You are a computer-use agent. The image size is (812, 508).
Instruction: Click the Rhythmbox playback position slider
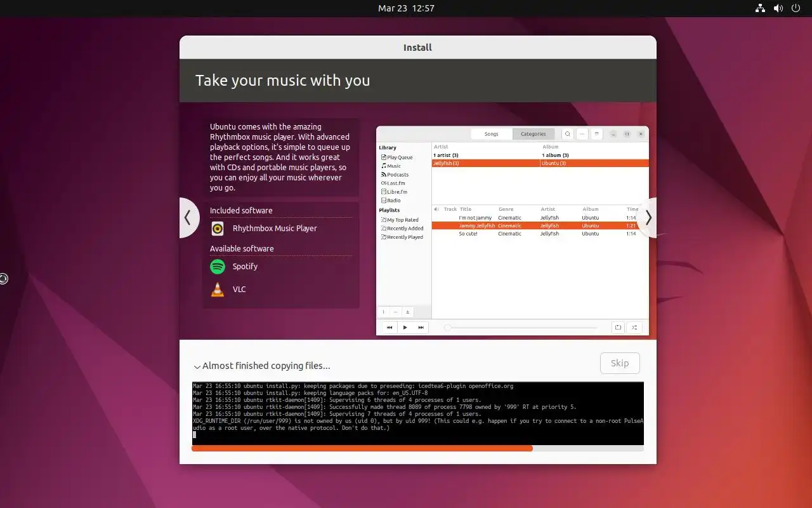[x=521, y=328]
